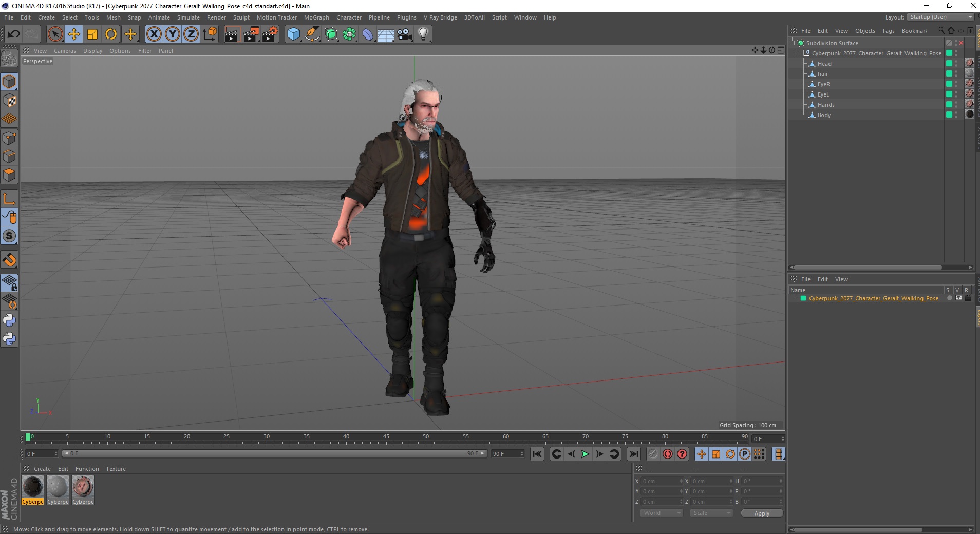Select the Body object row
The width and height of the screenshot is (980, 534).
click(x=866, y=115)
